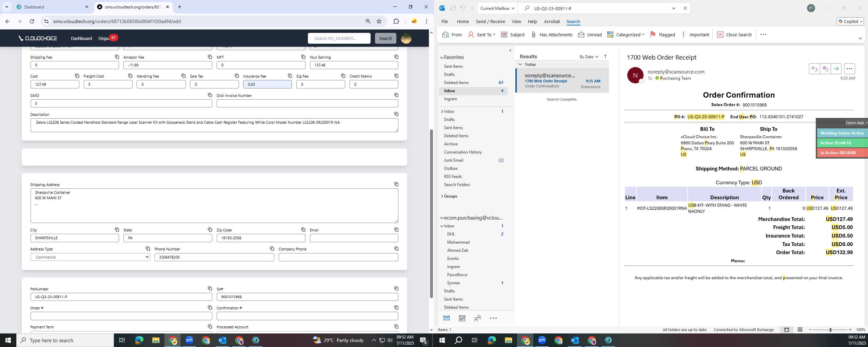Adjust Outlook zoom slider handle

point(830,330)
